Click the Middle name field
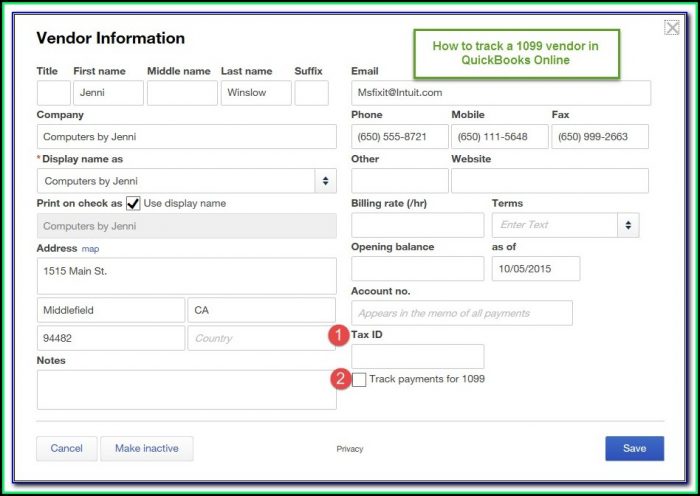This screenshot has width=700, height=496. pos(182,93)
